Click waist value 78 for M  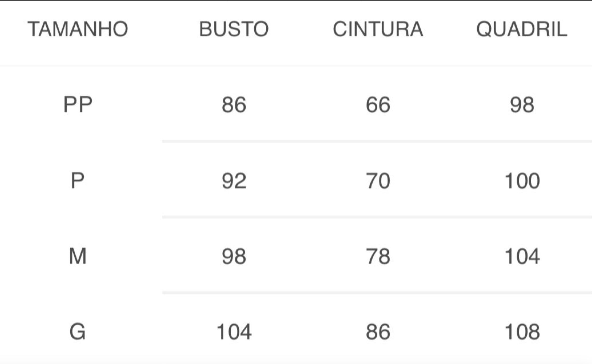378,257
